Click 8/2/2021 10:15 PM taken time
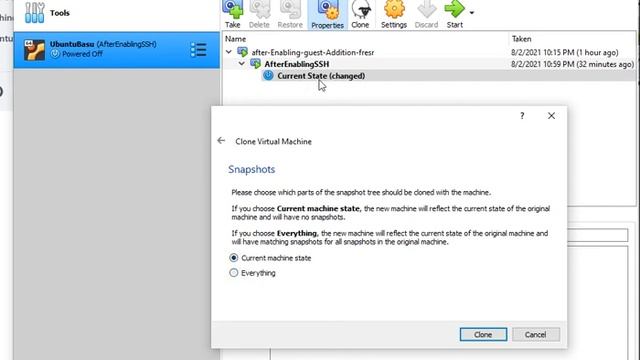The image size is (640, 360). (565, 52)
